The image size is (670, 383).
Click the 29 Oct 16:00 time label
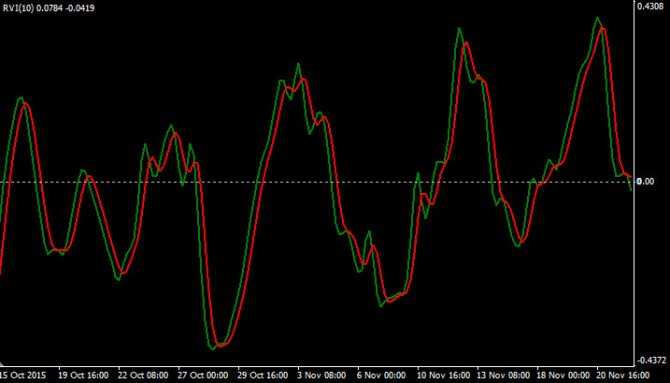click(x=262, y=375)
